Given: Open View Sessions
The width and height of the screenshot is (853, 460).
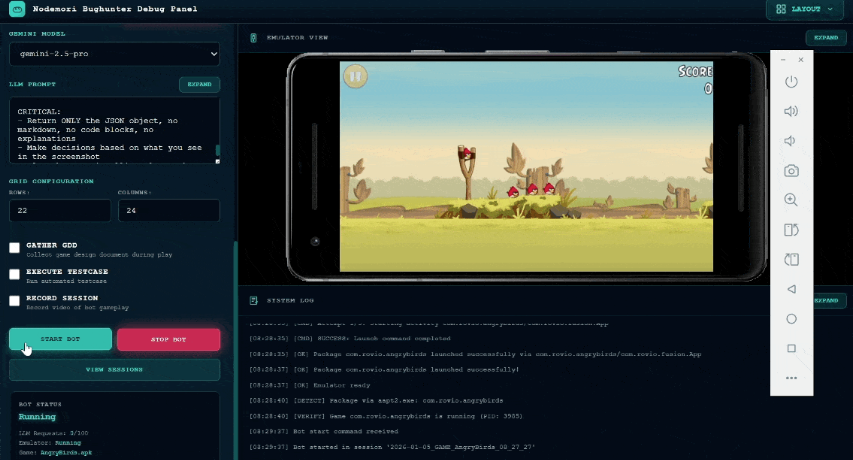Looking at the screenshot, I should 114,370.
